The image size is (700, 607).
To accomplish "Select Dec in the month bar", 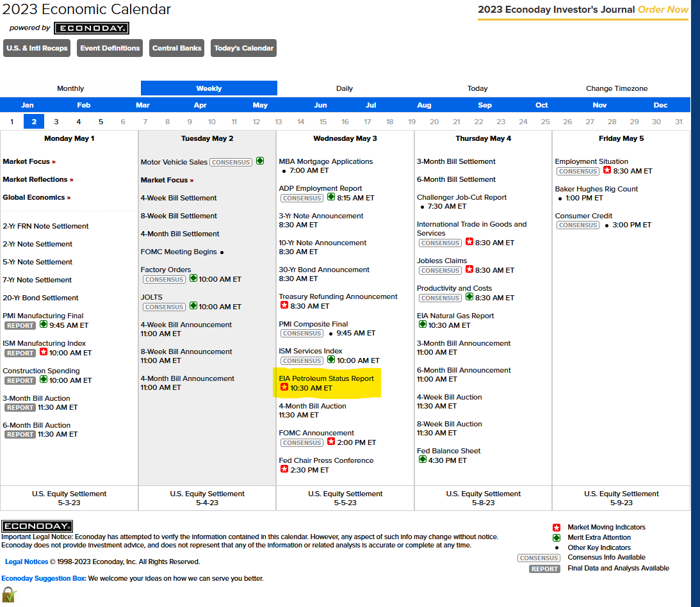I will [660, 106].
